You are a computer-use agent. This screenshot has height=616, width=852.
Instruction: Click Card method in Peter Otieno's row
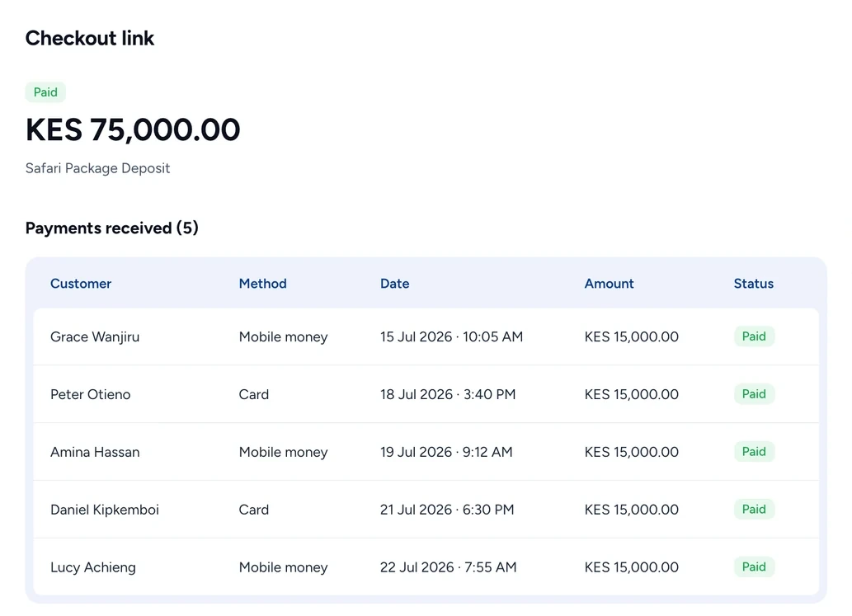coord(254,394)
